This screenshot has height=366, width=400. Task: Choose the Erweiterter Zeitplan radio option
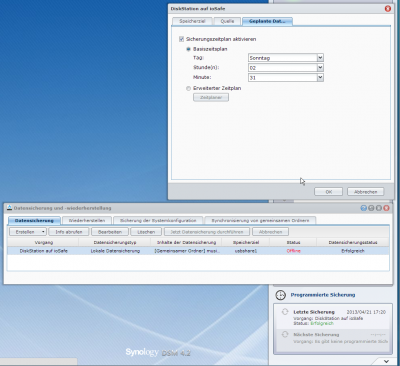point(189,88)
